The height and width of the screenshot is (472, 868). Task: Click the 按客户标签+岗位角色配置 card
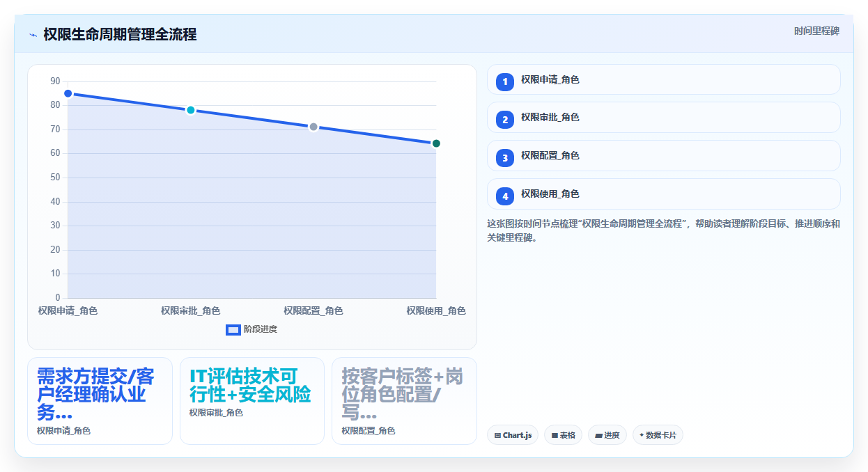coord(404,401)
